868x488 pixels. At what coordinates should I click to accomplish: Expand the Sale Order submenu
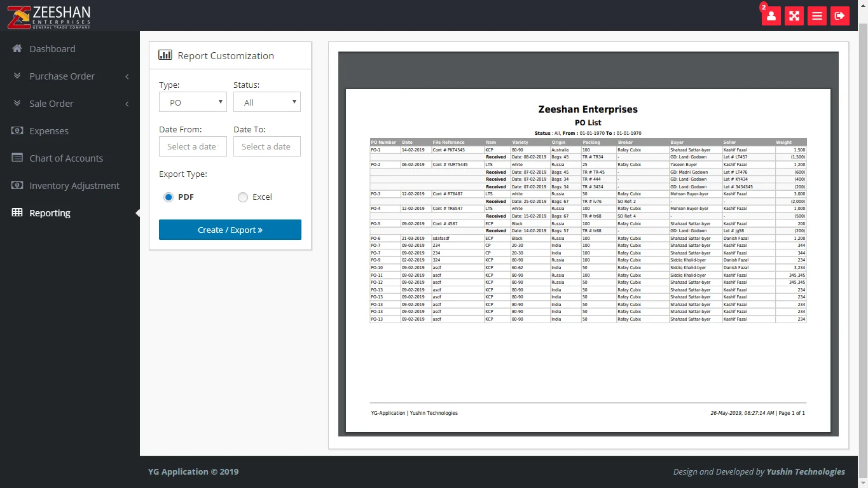[52, 104]
